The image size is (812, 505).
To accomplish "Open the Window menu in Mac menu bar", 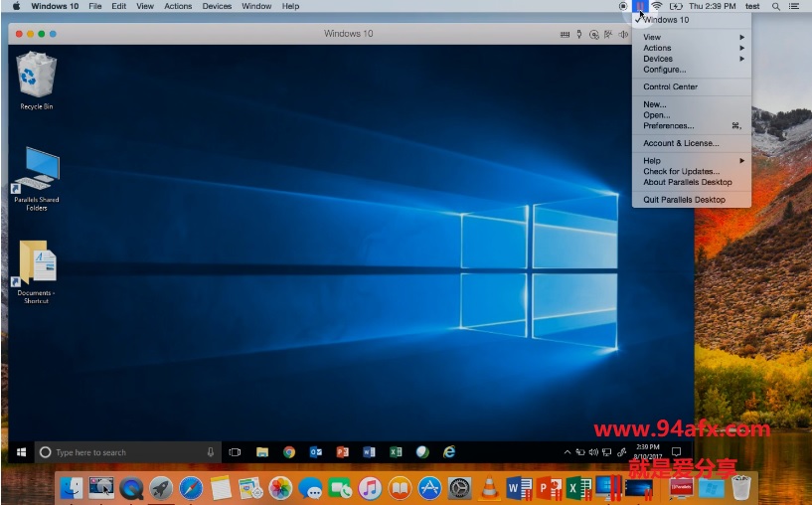I will tap(256, 6).
